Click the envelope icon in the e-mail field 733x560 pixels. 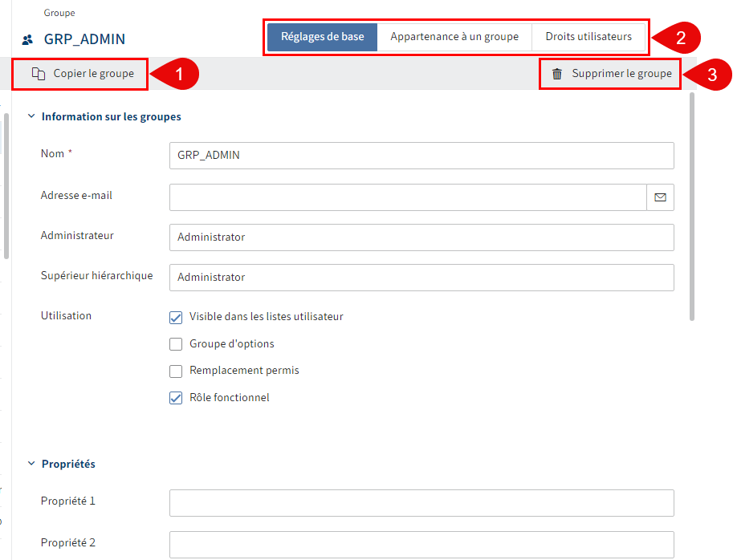pyautogui.click(x=660, y=197)
